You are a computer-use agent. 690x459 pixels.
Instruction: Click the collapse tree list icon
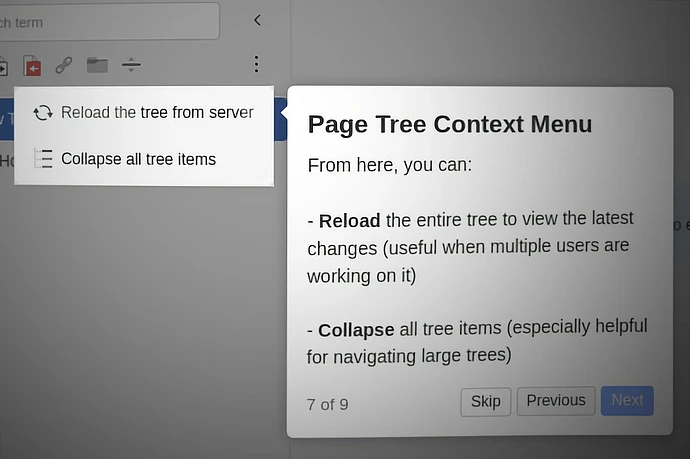click(x=42, y=159)
